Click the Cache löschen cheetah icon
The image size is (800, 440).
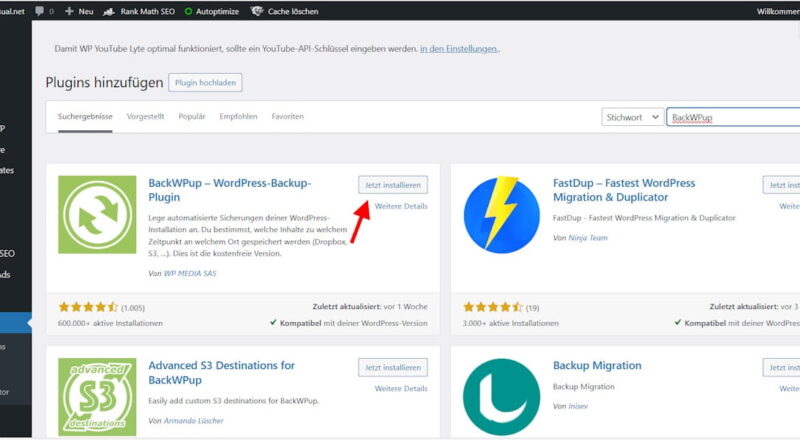pos(257,11)
